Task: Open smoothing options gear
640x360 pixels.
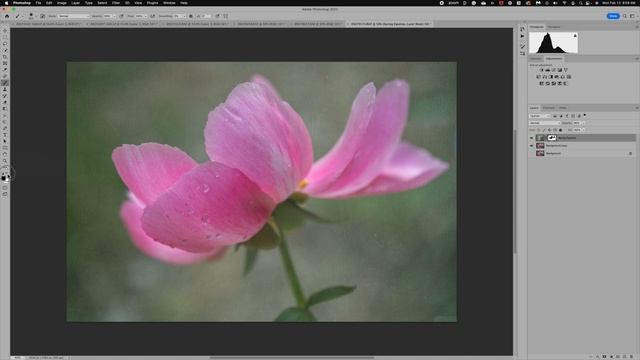Action: click(x=190, y=16)
